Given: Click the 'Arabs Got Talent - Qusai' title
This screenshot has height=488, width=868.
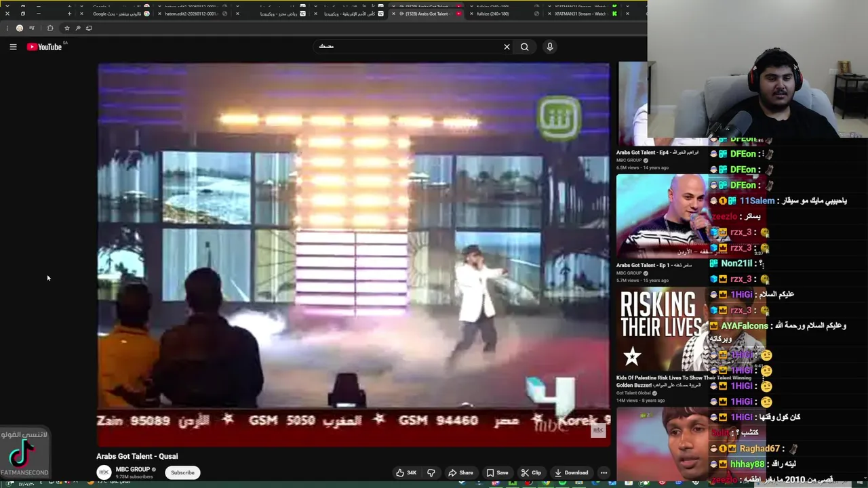Looking at the screenshot, I should click(x=137, y=456).
